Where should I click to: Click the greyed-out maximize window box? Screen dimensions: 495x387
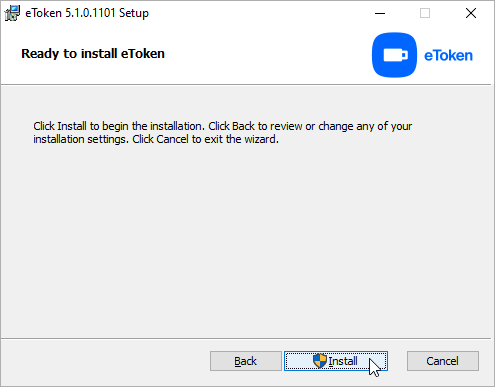point(425,13)
